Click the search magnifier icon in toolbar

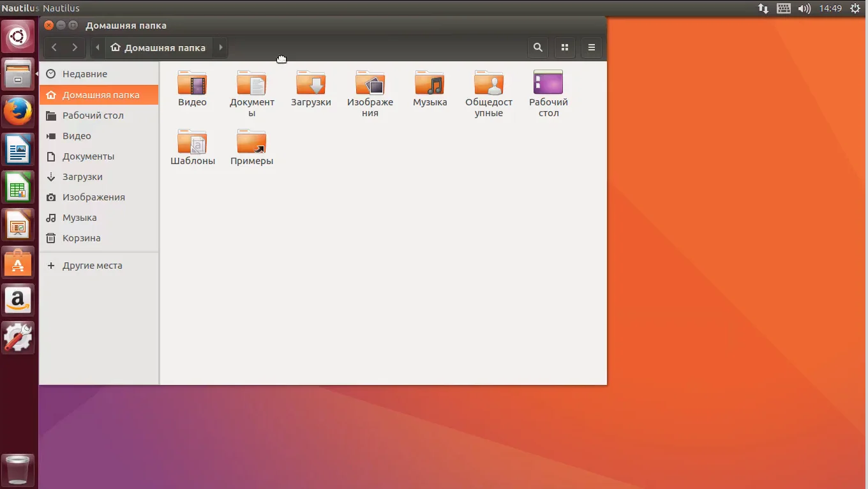pyautogui.click(x=538, y=47)
